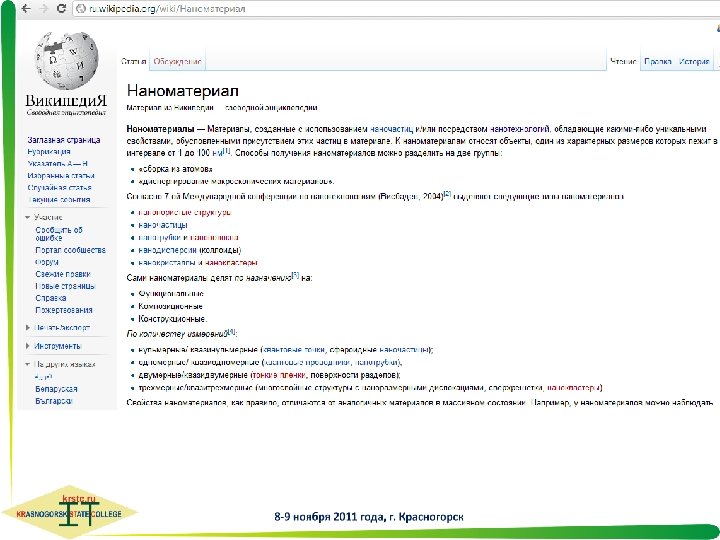Follow the нанотехнологий link in first paragraph
The image size is (720, 540).
pyautogui.click(x=520, y=129)
